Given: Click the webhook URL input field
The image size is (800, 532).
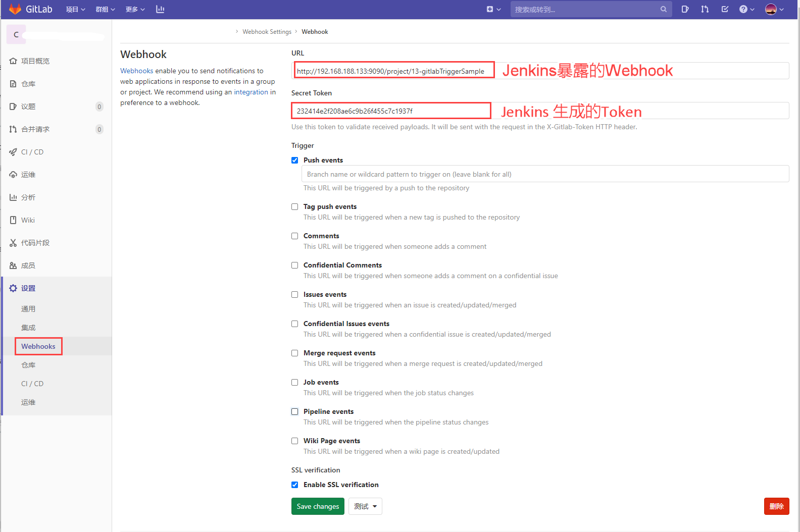Looking at the screenshot, I should (540, 71).
